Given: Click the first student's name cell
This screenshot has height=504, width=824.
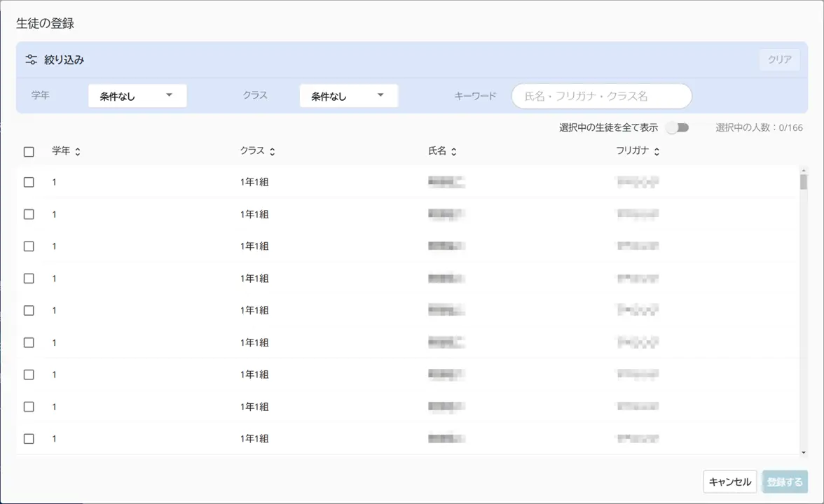Looking at the screenshot, I should tap(446, 182).
